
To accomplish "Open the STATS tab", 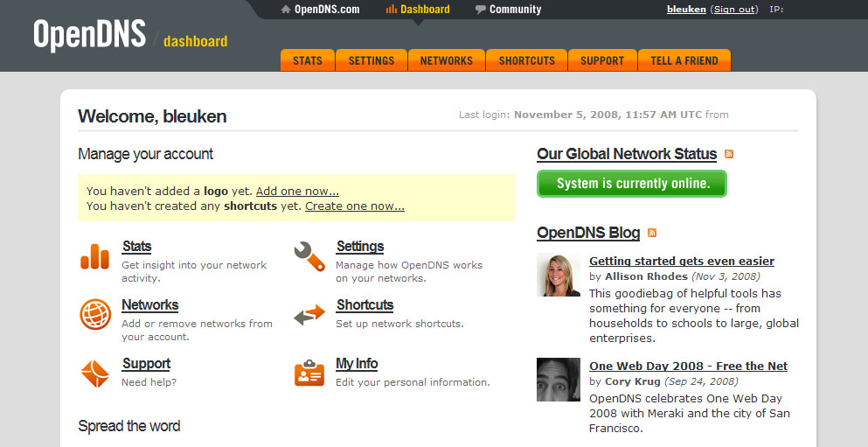I will 307,60.
